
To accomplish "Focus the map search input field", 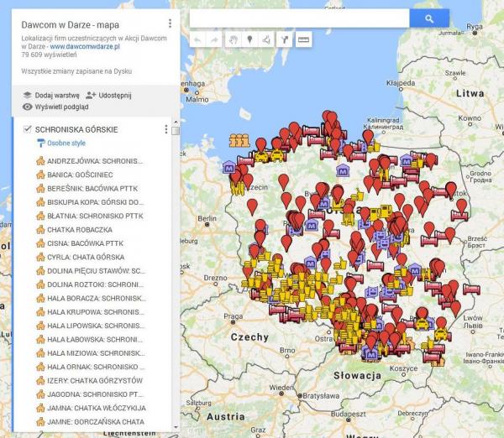I will pos(300,18).
